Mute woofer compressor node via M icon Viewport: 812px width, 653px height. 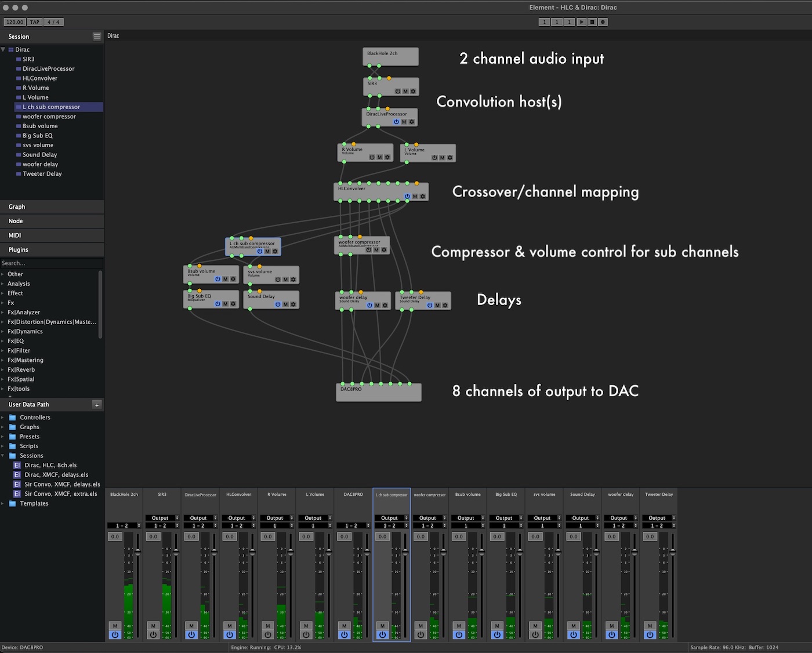376,250
